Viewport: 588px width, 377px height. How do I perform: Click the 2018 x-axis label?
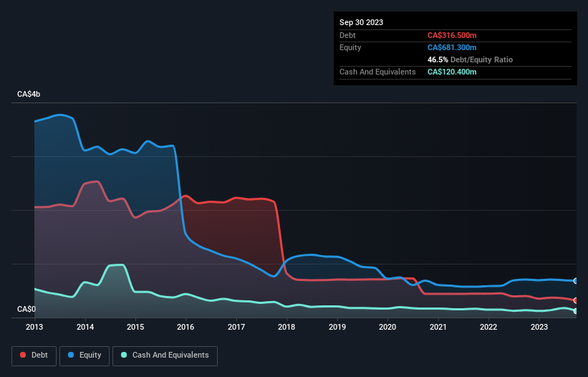(x=286, y=327)
